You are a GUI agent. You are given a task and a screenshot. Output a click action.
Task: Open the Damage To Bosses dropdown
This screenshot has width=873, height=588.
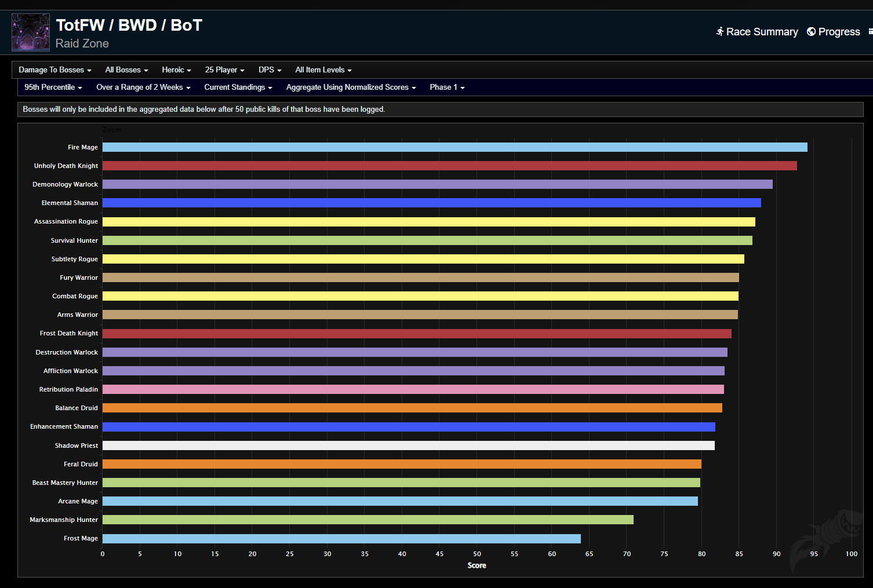point(55,70)
